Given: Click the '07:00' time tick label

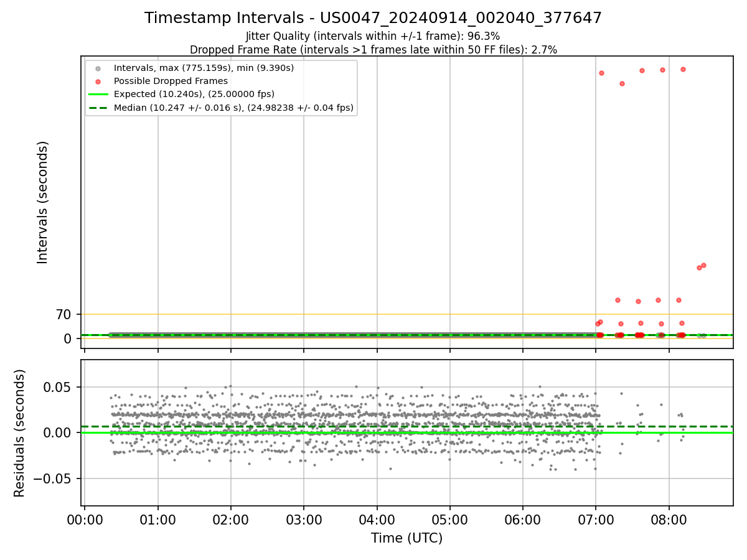Looking at the screenshot, I should click(x=596, y=519).
